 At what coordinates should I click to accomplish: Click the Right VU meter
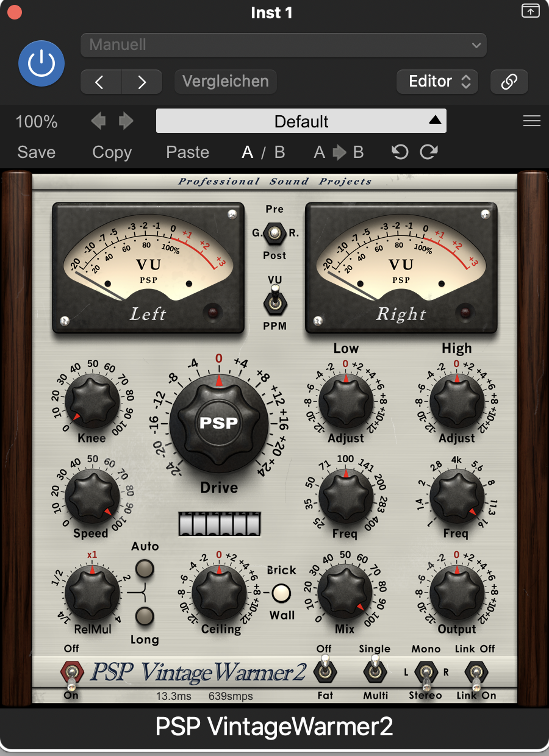(x=401, y=268)
